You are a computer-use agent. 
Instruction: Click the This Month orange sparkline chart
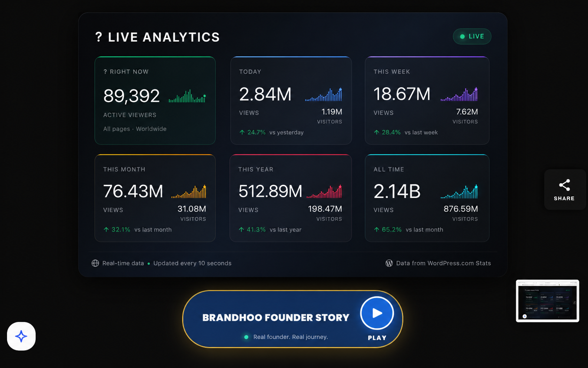click(x=188, y=192)
